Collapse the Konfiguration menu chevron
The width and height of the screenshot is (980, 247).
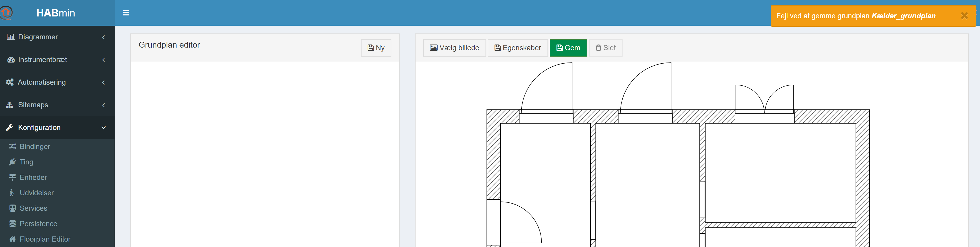click(103, 128)
